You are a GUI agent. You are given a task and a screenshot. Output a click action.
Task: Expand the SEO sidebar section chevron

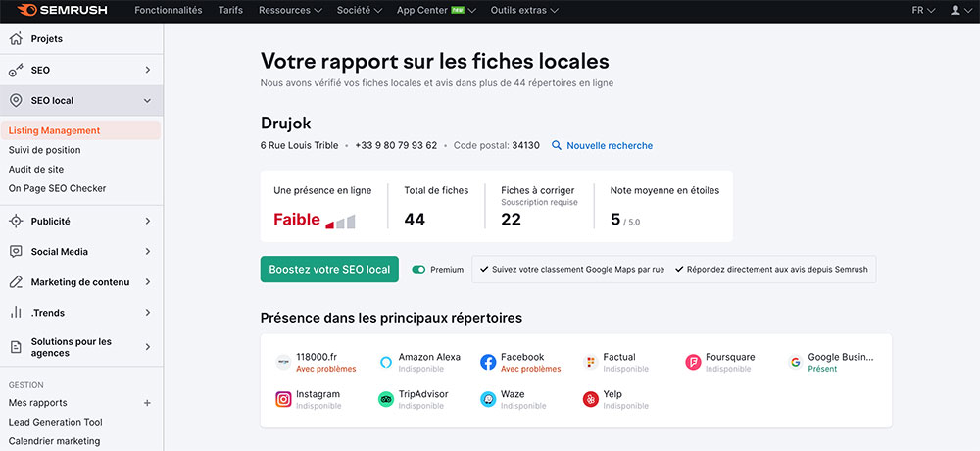(x=148, y=70)
